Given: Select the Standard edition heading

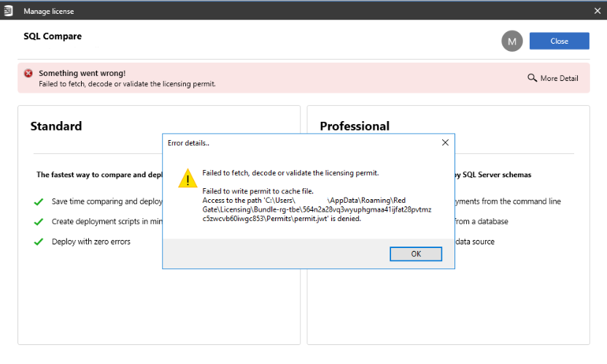Looking at the screenshot, I should click(56, 126).
